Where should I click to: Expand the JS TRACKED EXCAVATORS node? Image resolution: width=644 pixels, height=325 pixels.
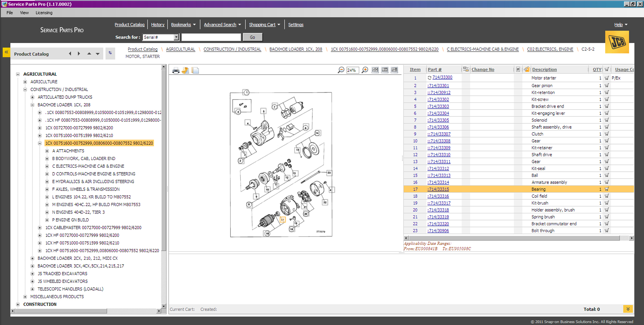coord(32,274)
